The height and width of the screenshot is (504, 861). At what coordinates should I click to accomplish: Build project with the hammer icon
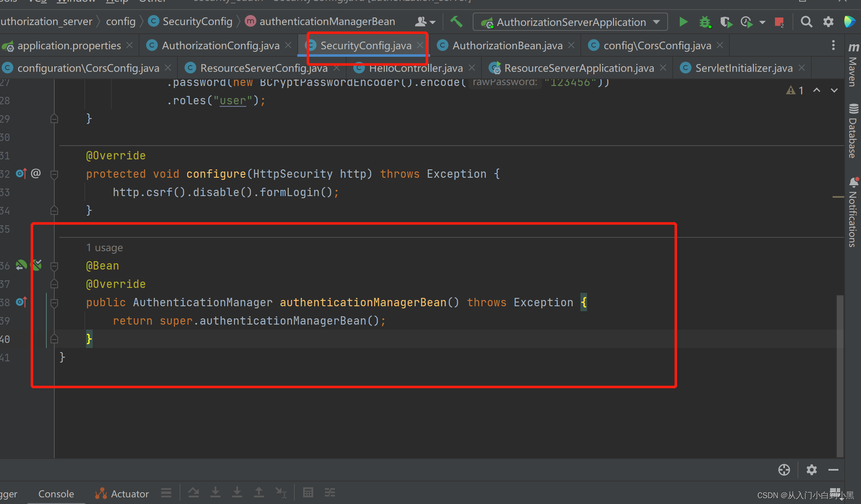[x=456, y=21]
